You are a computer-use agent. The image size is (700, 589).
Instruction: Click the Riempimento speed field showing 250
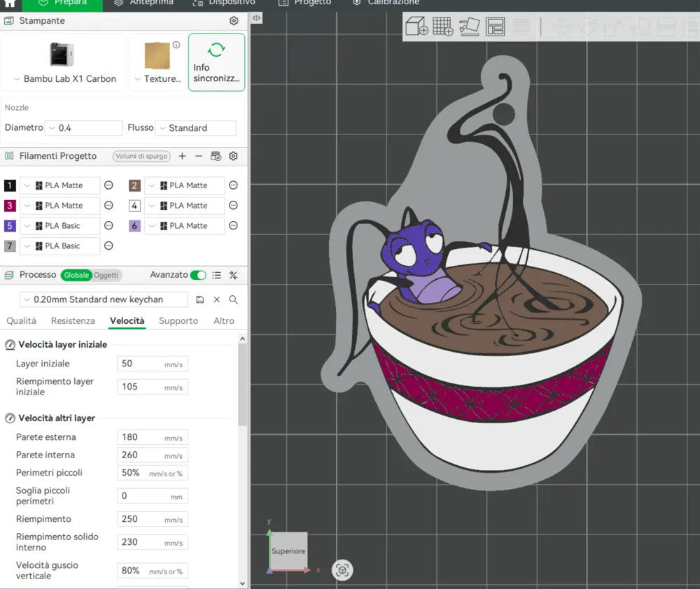(x=152, y=519)
